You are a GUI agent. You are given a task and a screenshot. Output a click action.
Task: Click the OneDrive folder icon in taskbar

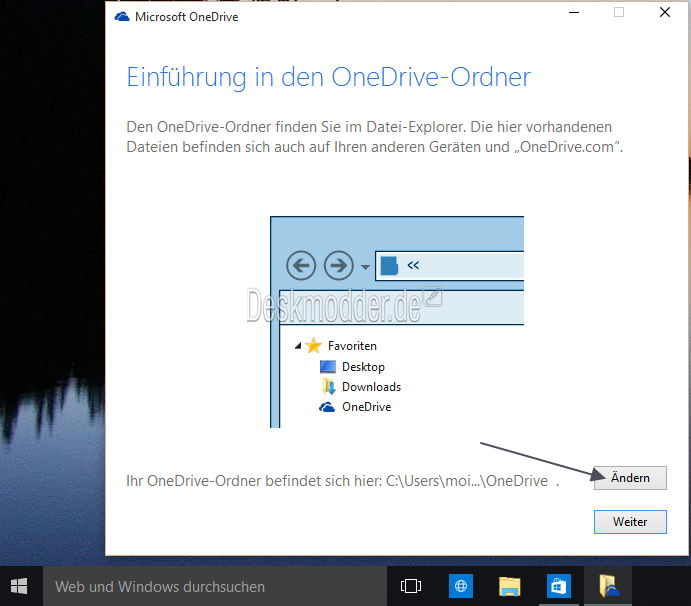point(609,586)
